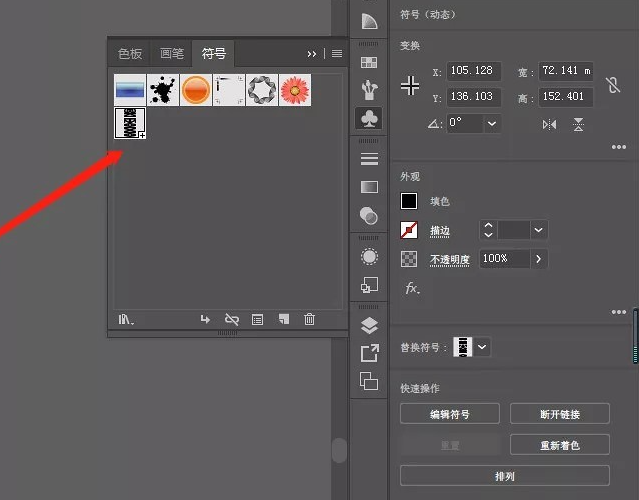This screenshot has width=639, height=500.
Task: Open the Gradient panel dock icon
Action: pyautogui.click(x=369, y=187)
